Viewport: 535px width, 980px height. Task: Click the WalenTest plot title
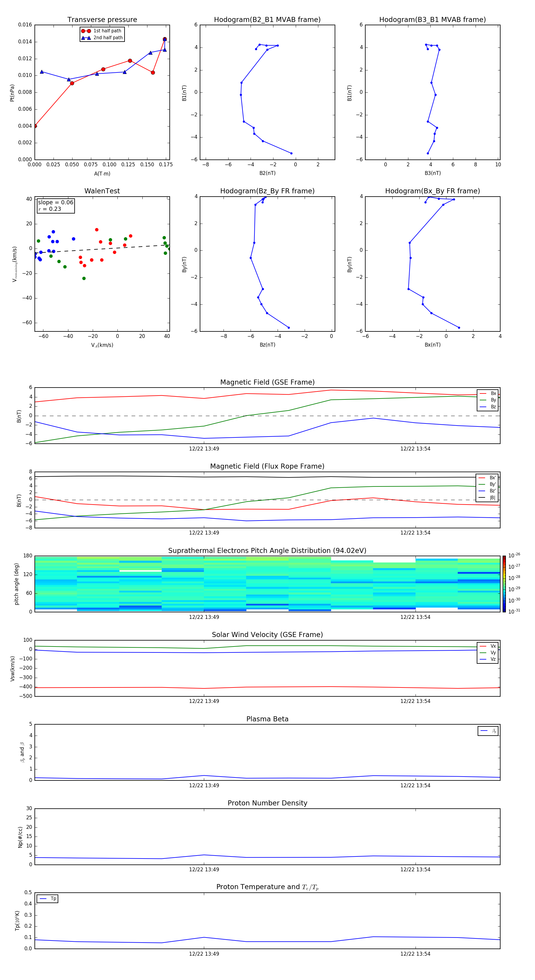pyautogui.click(x=102, y=191)
